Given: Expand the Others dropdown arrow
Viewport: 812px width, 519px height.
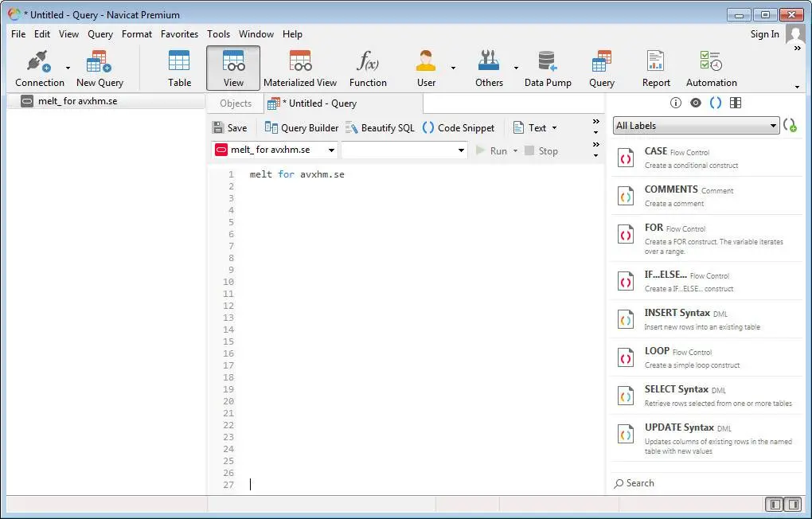Looking at the screenshot, I should pos(516,68).
